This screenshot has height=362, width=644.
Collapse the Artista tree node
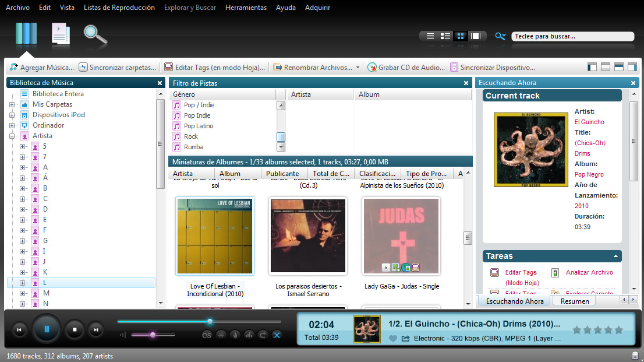click(12, 136)
